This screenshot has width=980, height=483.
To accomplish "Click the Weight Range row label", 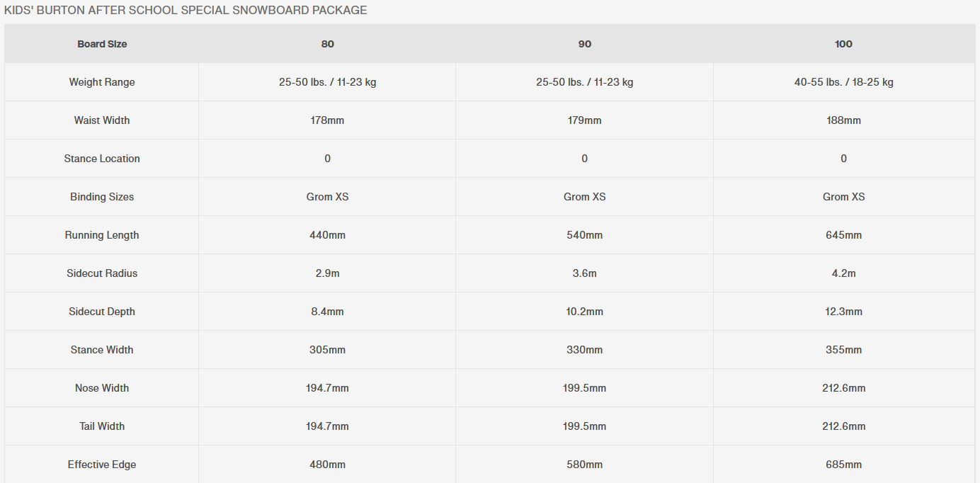I will pyautogui.click(x=102, y=82).
